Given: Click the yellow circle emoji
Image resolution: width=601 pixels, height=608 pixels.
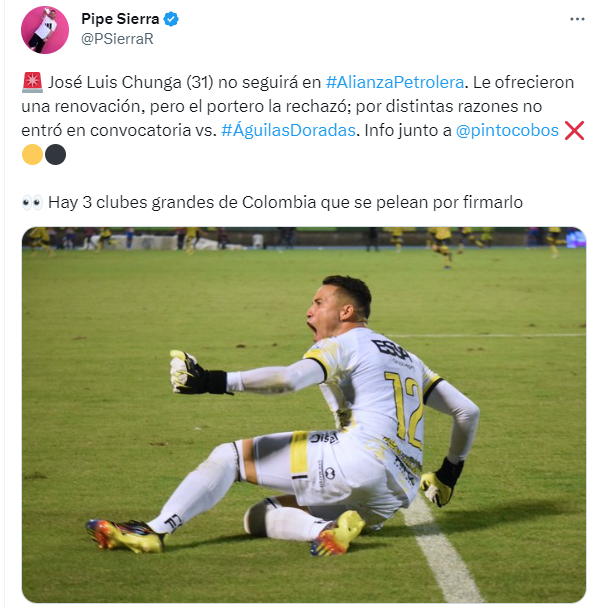Looking at the screenshot, I should click(32, 154).
